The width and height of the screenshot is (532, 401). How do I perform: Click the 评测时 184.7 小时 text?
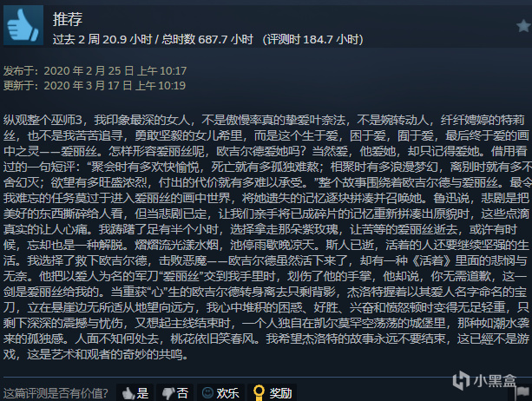click(x=312, y=39)
